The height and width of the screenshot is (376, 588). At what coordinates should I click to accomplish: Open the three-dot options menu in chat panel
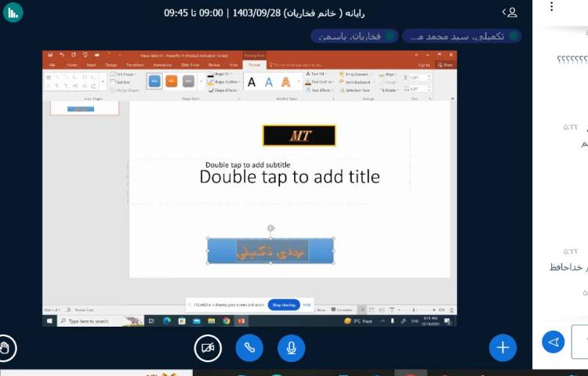click(551, 6)
